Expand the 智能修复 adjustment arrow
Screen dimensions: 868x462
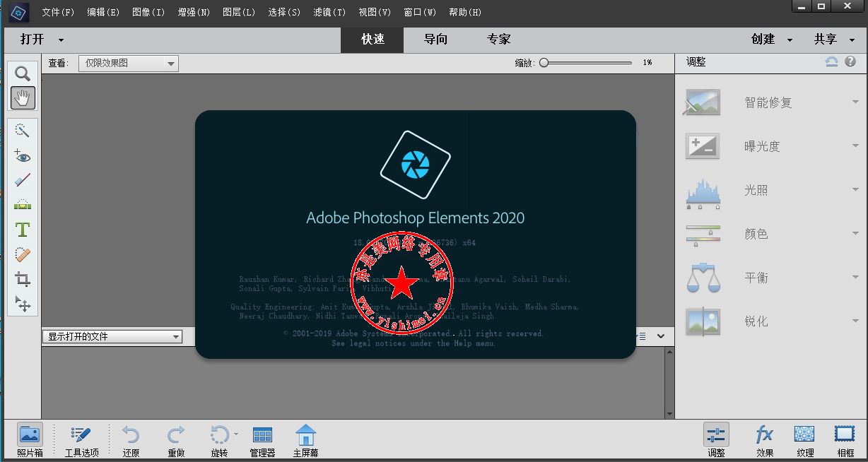pyautogui.click(x=855, y=102)
